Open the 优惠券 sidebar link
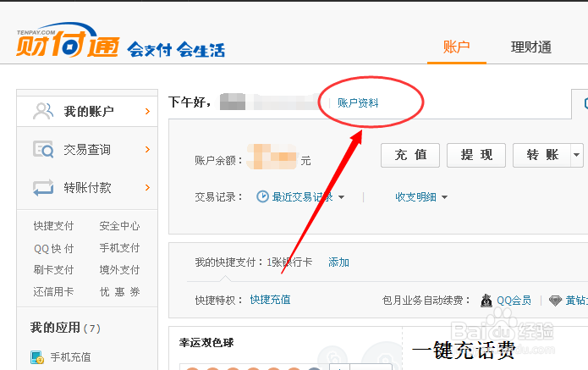 point(119,291)
